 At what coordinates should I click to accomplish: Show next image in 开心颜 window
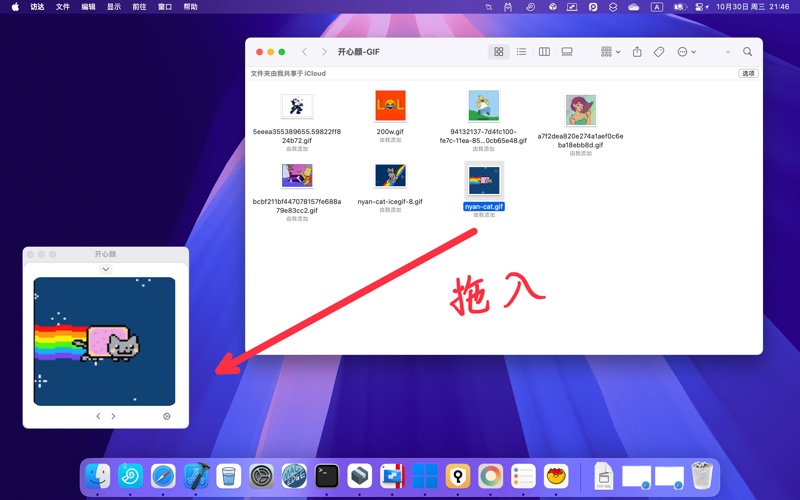pyautogui.click(x=113, y=416)
